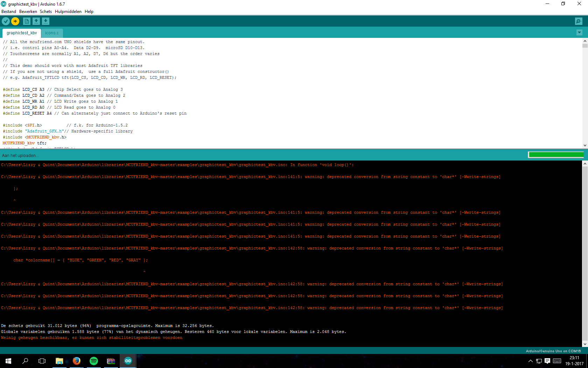Open the Windows Start menu

(8, 361)
